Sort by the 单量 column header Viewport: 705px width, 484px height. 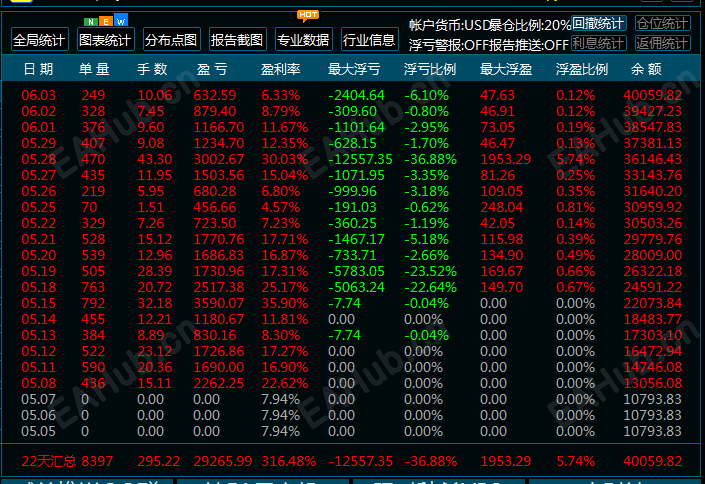(x=94, y=69)
